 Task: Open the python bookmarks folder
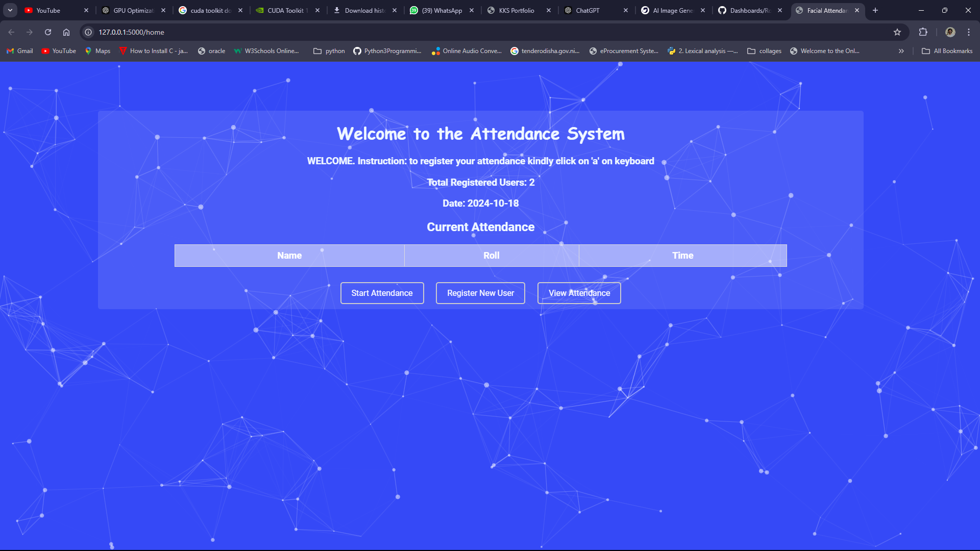(x=329, y=51)
